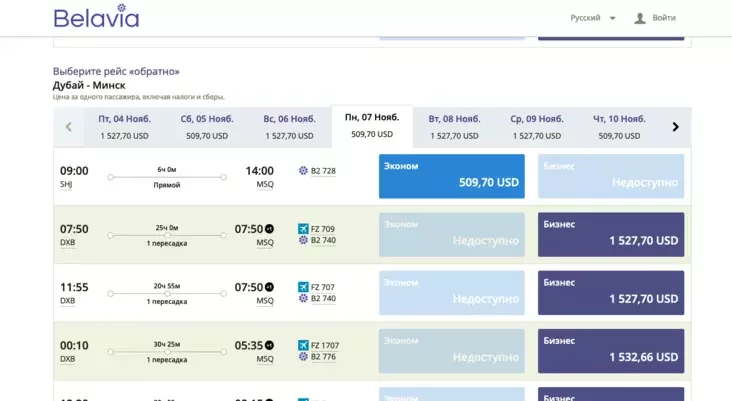
Task: Switch to the Сб, 05 Нояб. date tab
Action: (207, 127)
